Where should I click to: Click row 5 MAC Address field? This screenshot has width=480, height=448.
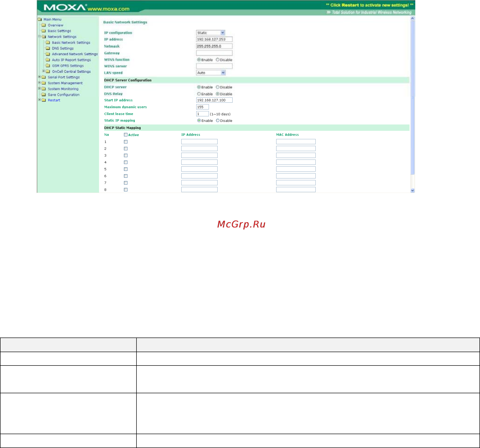tap(296, 169)
